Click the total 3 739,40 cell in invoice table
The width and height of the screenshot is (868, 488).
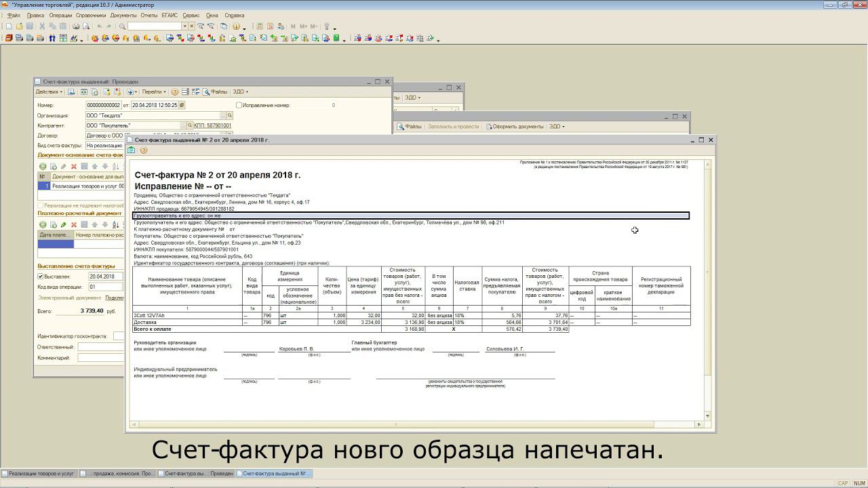click(545, 329)
